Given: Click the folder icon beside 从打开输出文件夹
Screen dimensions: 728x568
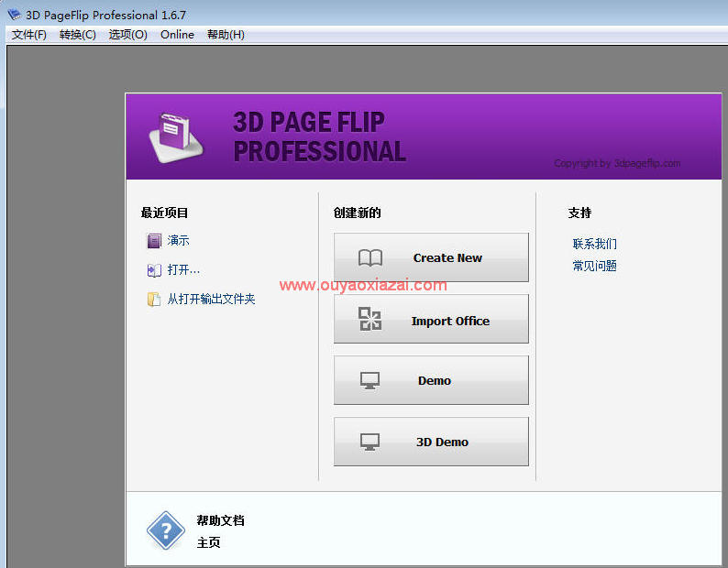Looking at the screenshot, I should pos(154,300).
